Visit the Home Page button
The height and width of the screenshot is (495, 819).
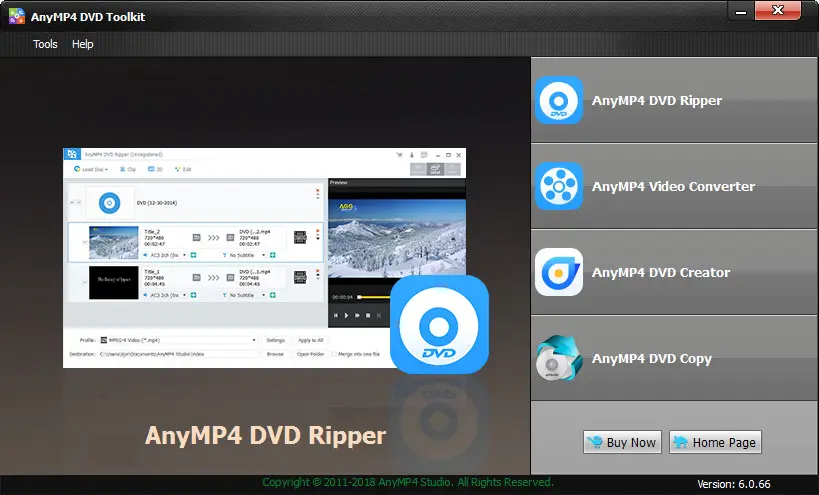pos(715,442)
